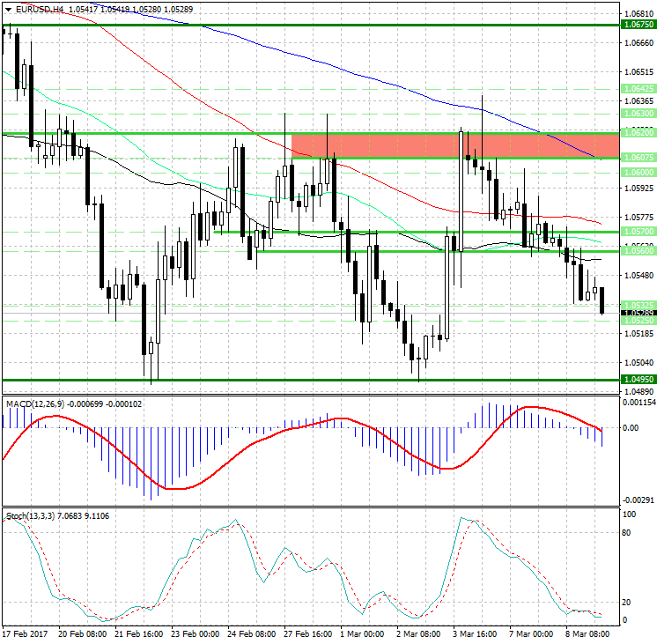The height and width of the screenshot is (644, 657).
Task: Click the red resistance zone rectangle
Action: (x=455, y=146)
